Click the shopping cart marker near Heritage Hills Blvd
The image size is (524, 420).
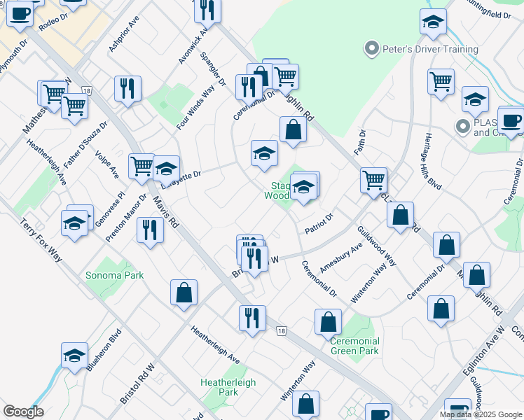coord(441,81)
